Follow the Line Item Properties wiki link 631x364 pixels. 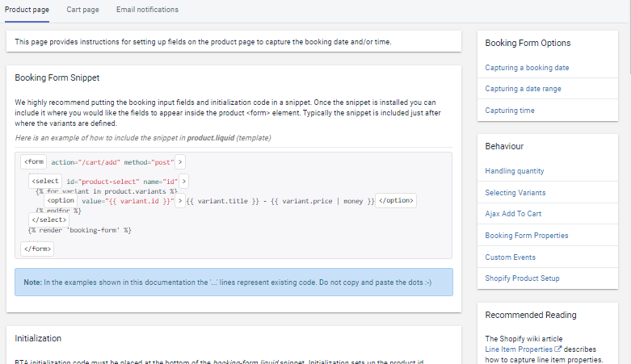pos(518,349)
